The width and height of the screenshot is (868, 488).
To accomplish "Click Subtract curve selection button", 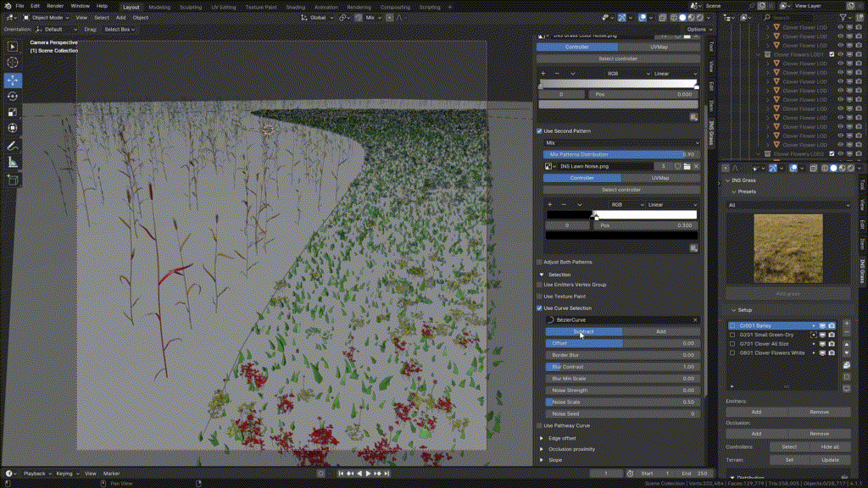I will pyautogui.click(x=583, y=332).
